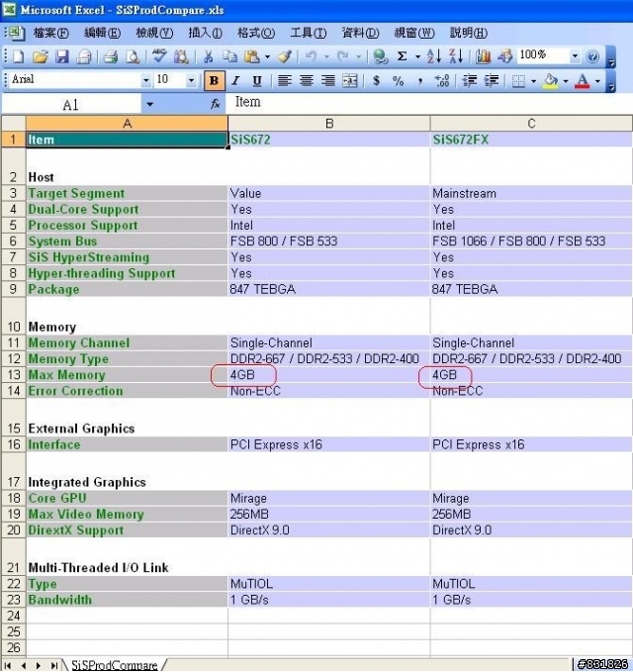Viewport: 633px width, 672px height.
Task: Center cell text horizontally
Action: point(307,80)
